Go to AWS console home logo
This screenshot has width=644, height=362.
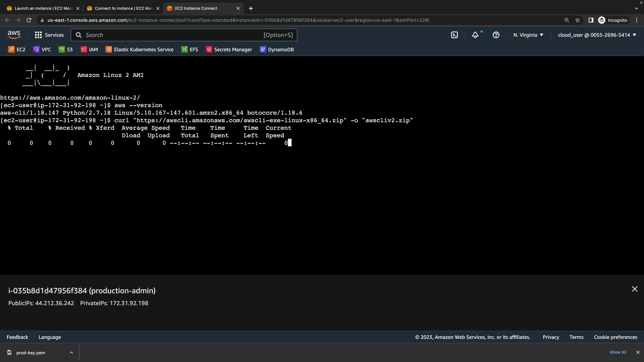click(x=14, y=35)
